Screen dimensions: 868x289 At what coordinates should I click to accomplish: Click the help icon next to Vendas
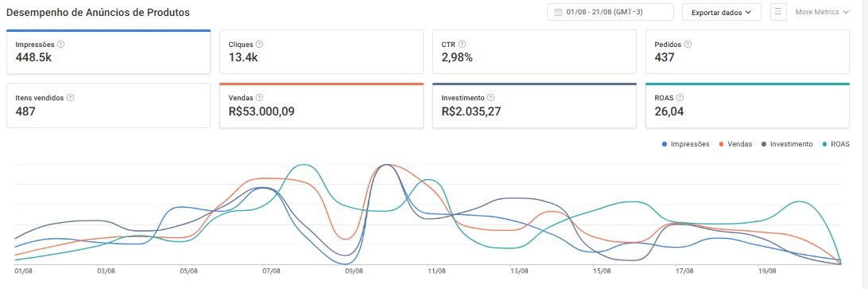pyautogui.click(x=259, y=98)
